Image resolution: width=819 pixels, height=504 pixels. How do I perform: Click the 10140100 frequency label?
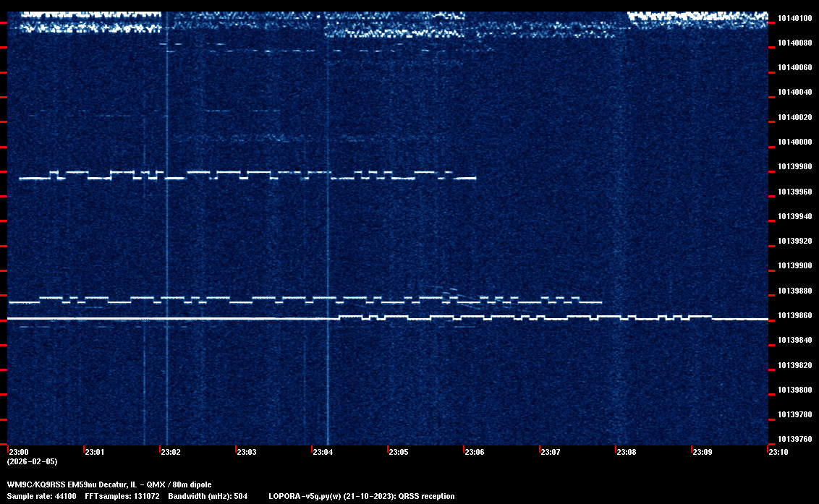[x=794, y=18]
